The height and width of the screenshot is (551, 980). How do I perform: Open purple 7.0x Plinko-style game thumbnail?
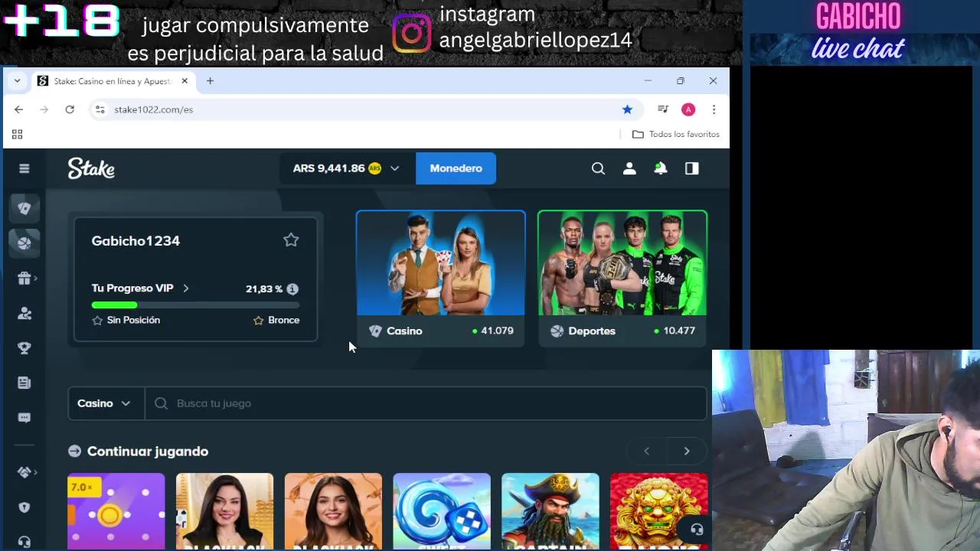pyautogui.click(x=116, y=511)
